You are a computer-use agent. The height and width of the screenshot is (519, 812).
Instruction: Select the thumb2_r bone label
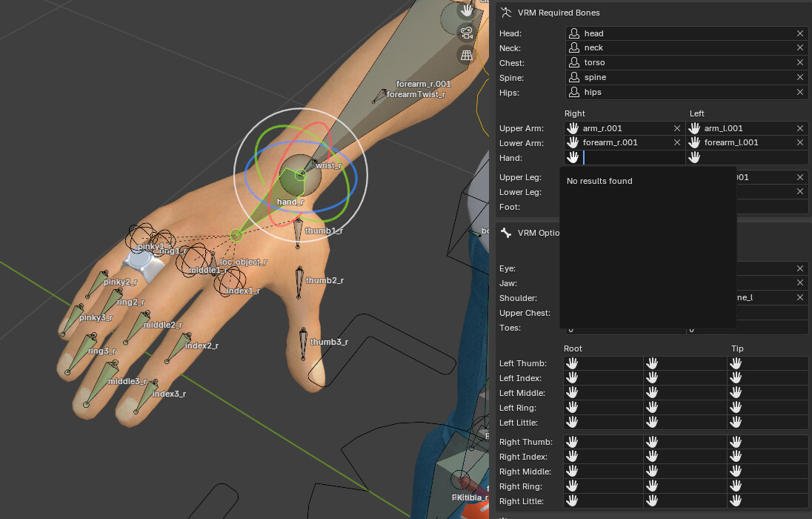tap(325, 280)
